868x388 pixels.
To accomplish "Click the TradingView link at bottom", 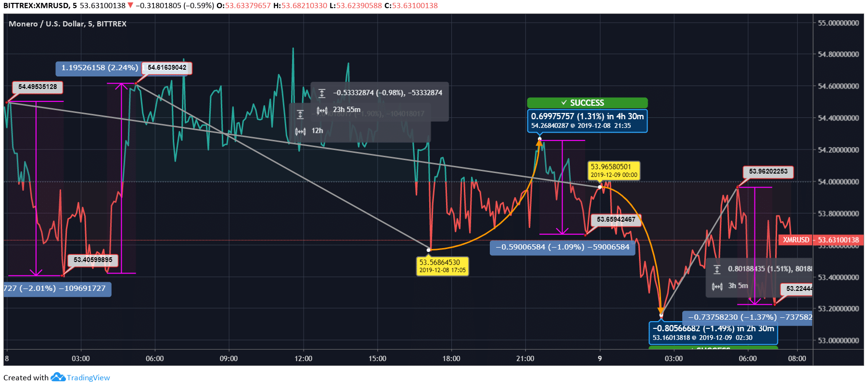I will click(x=88, y=377).
